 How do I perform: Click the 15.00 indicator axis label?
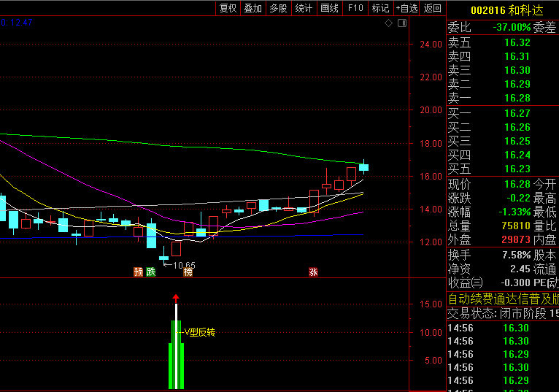(431, 304)
